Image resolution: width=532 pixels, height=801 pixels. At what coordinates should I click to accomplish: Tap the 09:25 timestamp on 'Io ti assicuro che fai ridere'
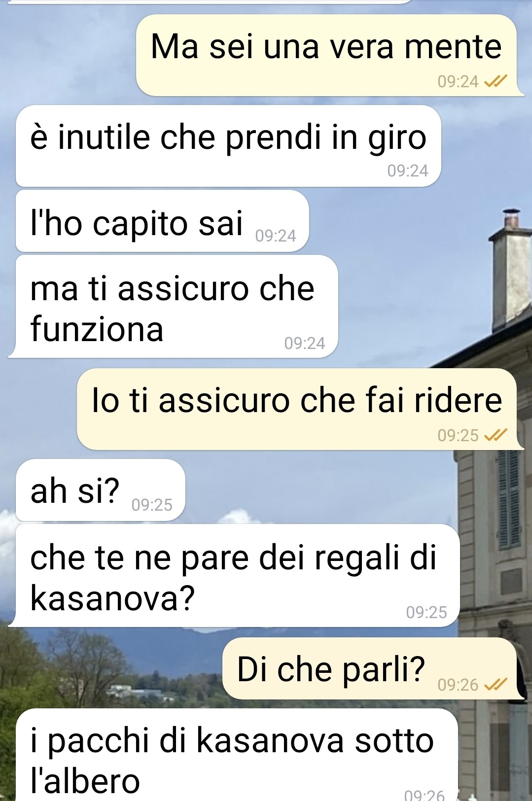458,436
